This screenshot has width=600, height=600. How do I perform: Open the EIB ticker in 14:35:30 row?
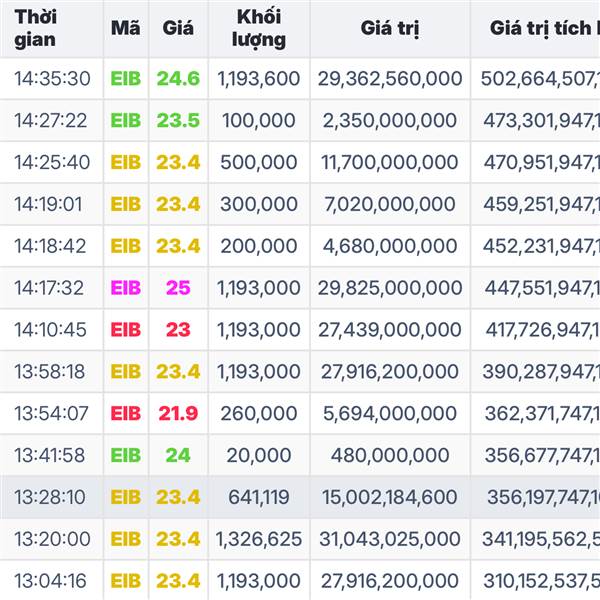coord(126,79)
